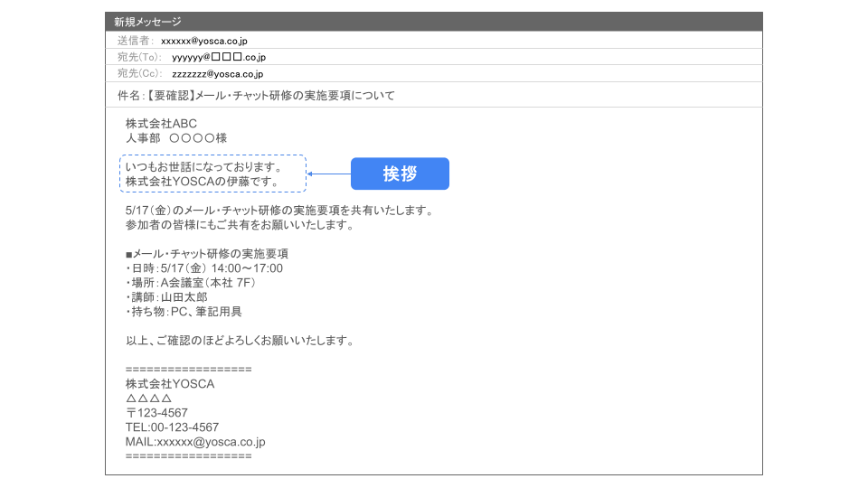
Task: Click the 株式会社YOSCAの伊藤です introduction line
Action: pyautogui.click(x=201, y=182)
